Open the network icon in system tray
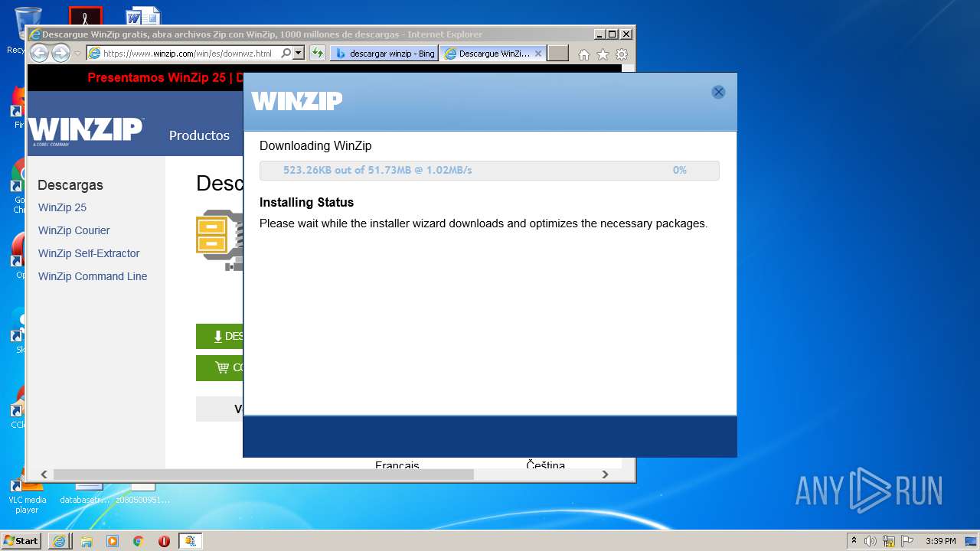Viewport: 980px width, 551px height. pos(889,541)
